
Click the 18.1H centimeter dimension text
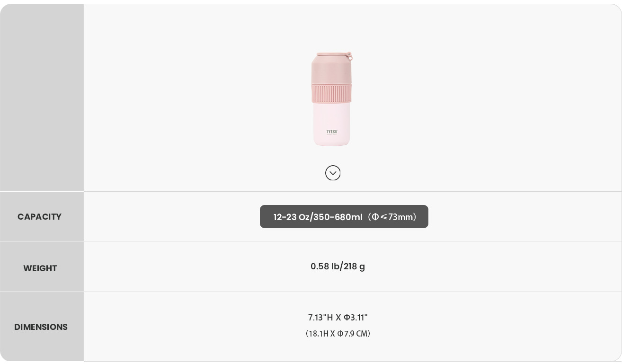pyautogui.click(x=318, y=334)
